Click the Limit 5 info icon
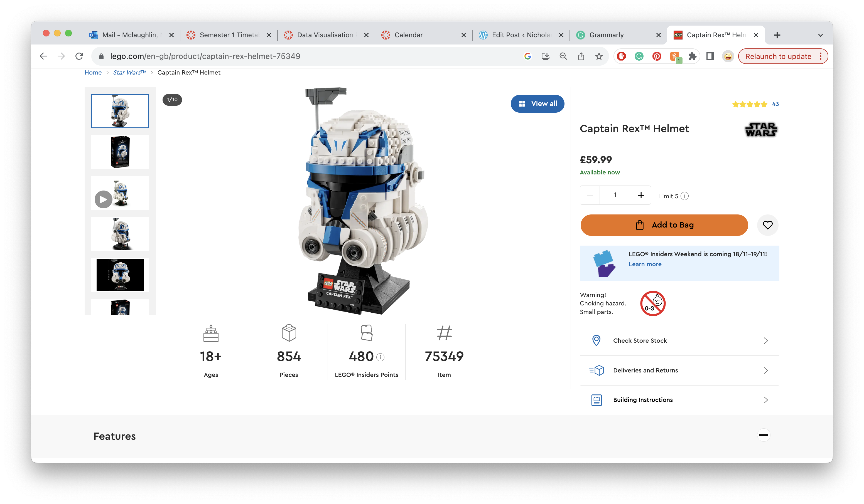The width and height of the screenshot is (864, 504). [x=684, y=196]
